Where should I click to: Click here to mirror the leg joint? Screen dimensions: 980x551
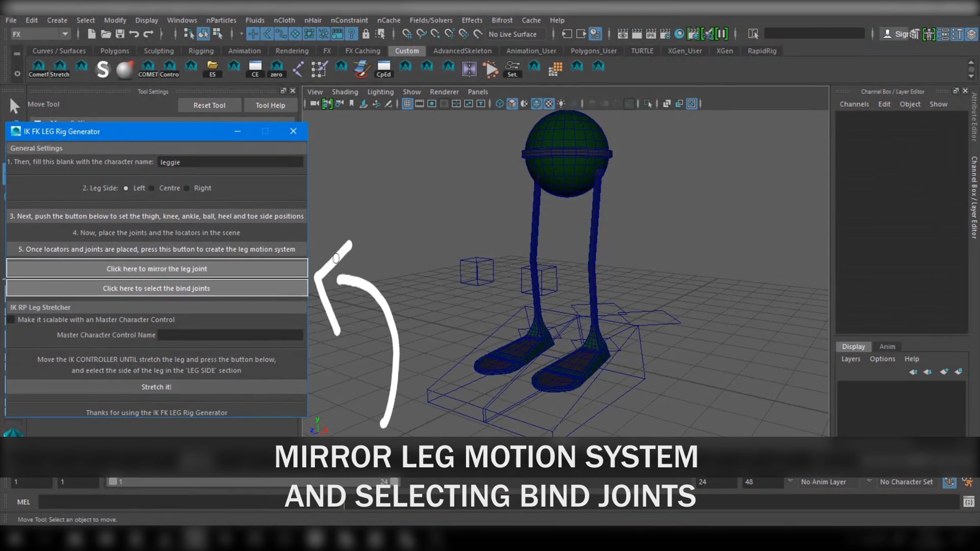point(157,269)
